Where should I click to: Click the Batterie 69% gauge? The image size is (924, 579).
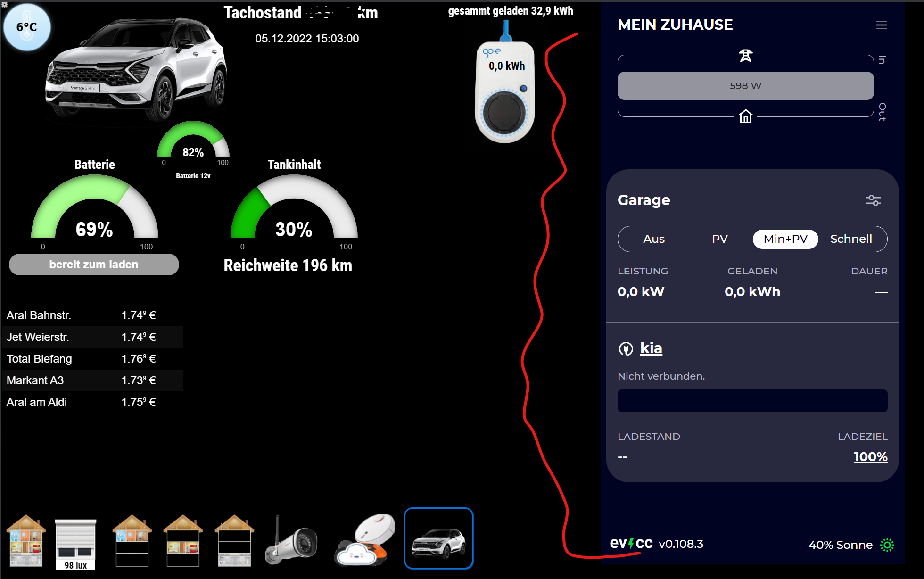(x=94, y=207)
